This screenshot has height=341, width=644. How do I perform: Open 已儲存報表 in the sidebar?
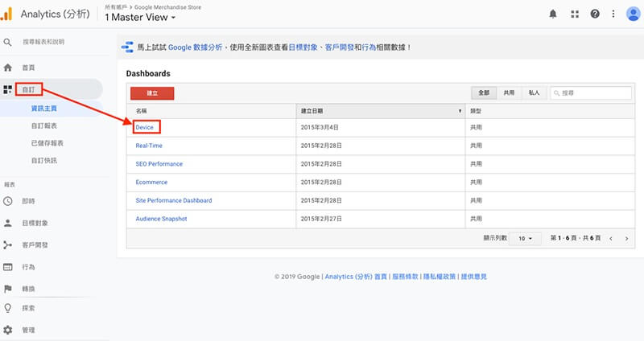[47, 143]
